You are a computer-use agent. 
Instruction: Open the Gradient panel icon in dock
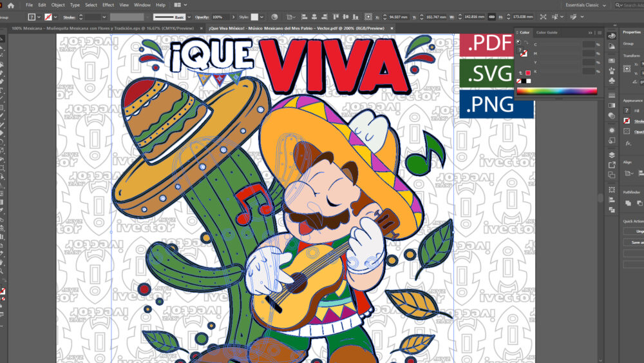(x=612, y=106)
